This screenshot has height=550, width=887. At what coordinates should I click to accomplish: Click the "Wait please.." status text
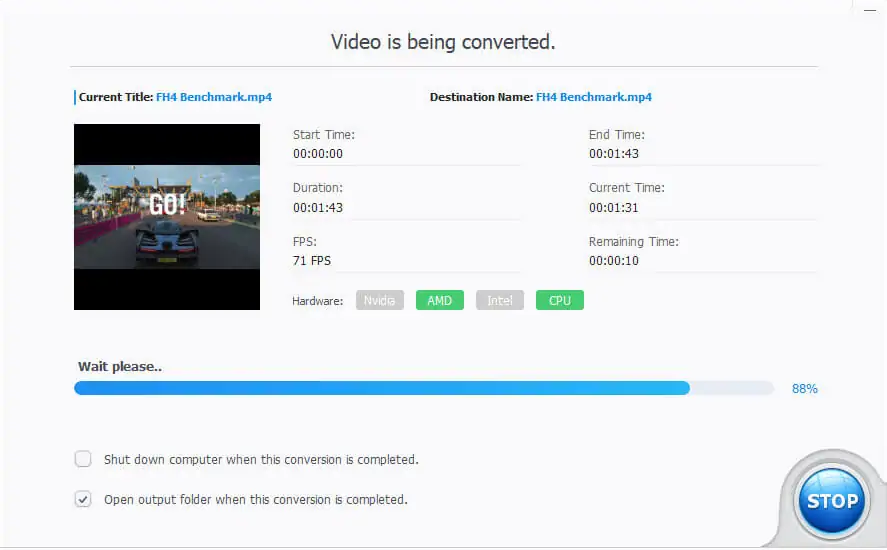coord(120,366)
